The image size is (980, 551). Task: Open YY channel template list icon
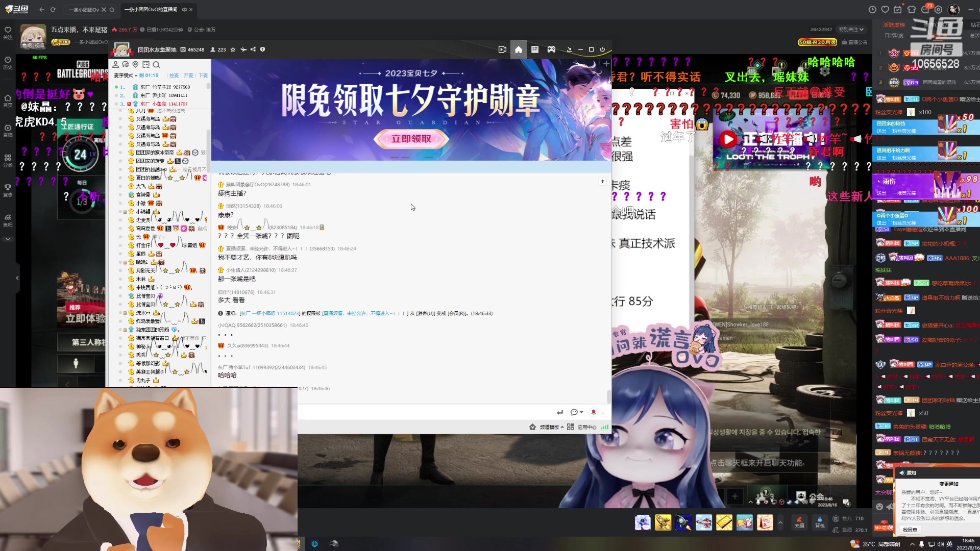535,49
